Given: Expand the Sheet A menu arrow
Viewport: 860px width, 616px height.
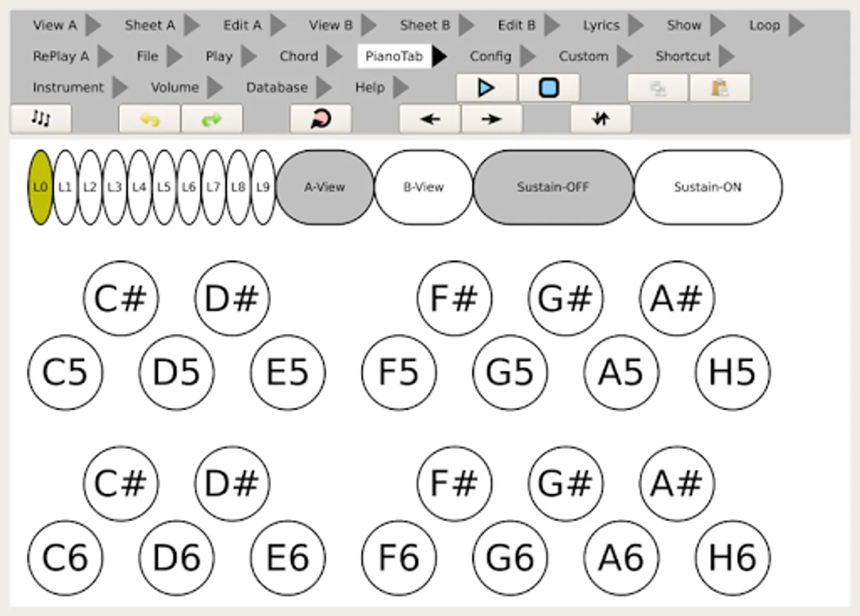Looking at the screenshot, I should pyautogui.click(x=192, y=25).
